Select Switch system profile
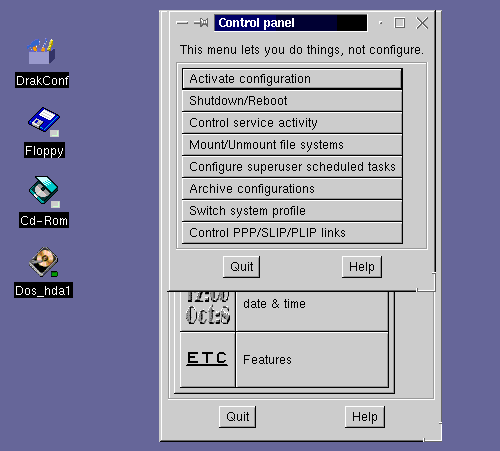Screen dimensions: 500x451 click(292, 211)
